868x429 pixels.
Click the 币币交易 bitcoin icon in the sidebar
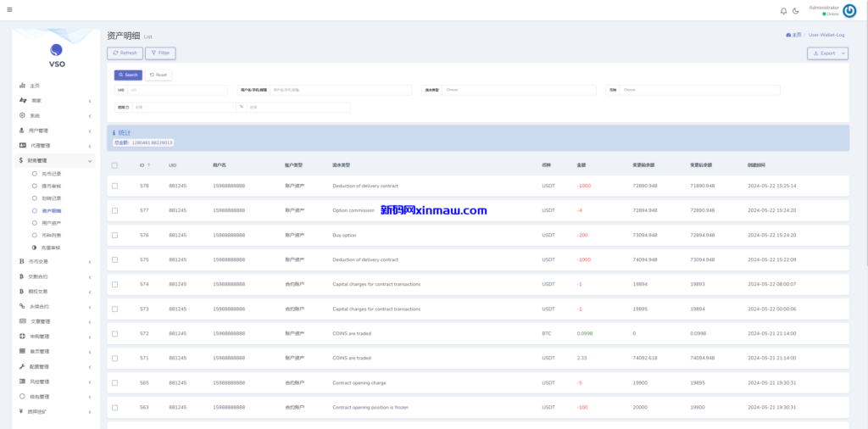(x=22, y=262)
